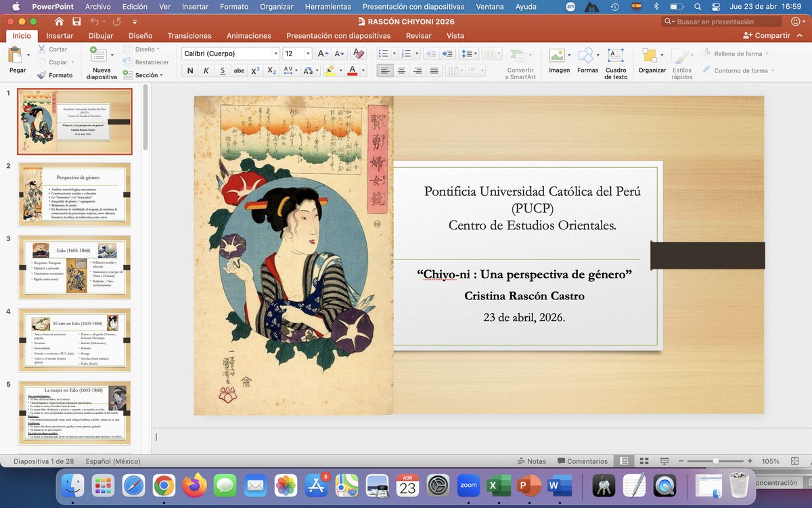Fit slide to window icon
812x508 pixels.
point(794,461)
